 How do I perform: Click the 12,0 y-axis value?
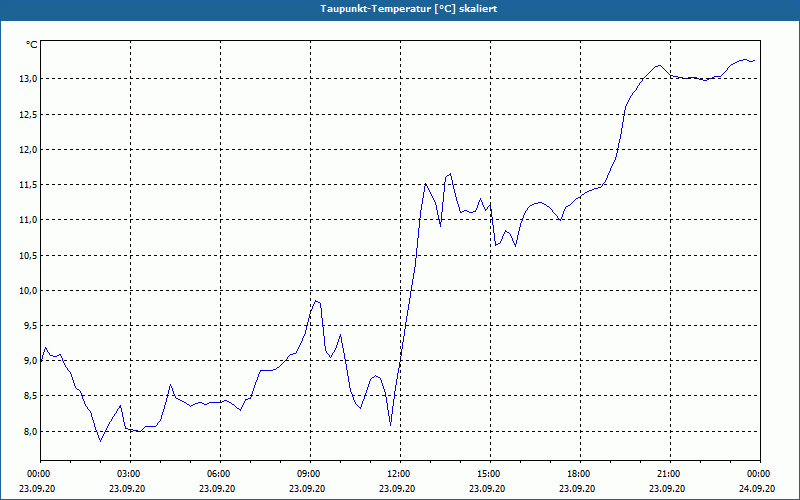(29, 149)
